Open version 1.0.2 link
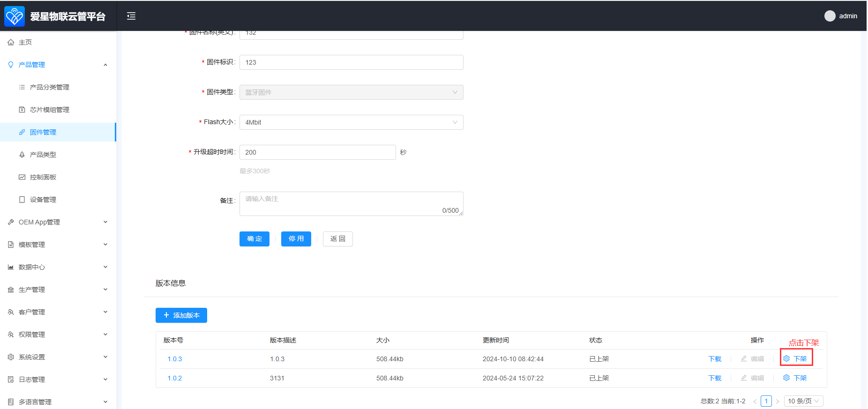The image size is (868, 409). pyautogui.click(x=175, y=378)
